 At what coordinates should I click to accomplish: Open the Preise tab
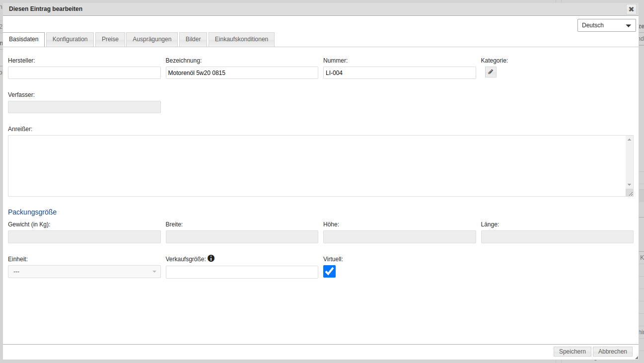[110, 39]
